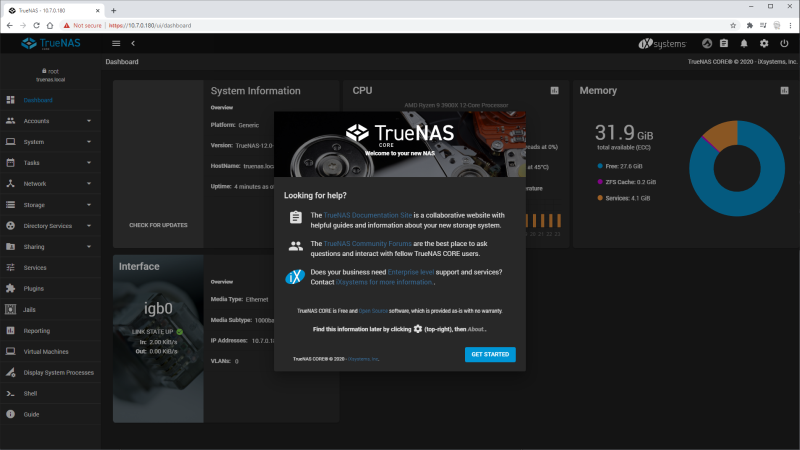Screen dimensions: 800x450
Task: Click the browser home button
Action: click(x=49, y=26)
